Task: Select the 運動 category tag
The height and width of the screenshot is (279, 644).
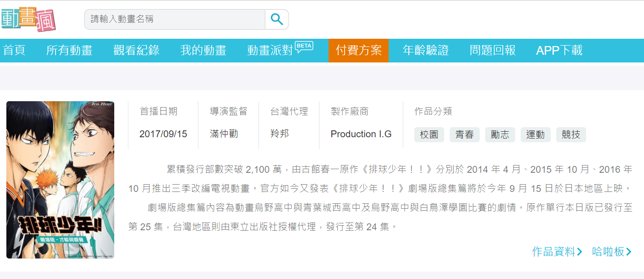Action: click(x=536, y=135)
